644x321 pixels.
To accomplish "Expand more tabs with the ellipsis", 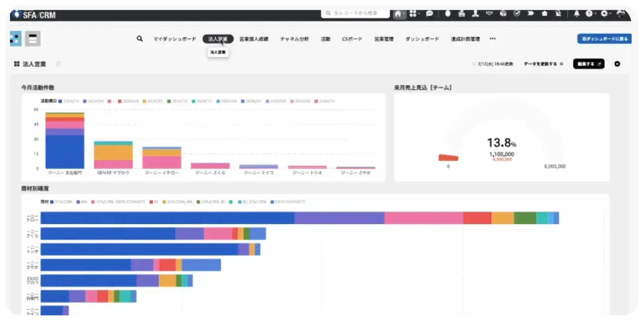I will [x=493, y=39].
